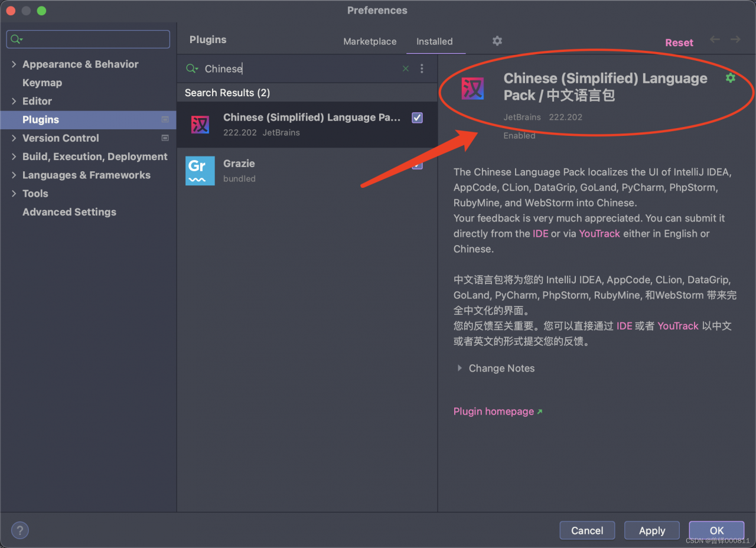Open Advanced Settings in the settings tree
Viewport: 756px width, 548px height.
pyautogui.click(x=69, y=212)
